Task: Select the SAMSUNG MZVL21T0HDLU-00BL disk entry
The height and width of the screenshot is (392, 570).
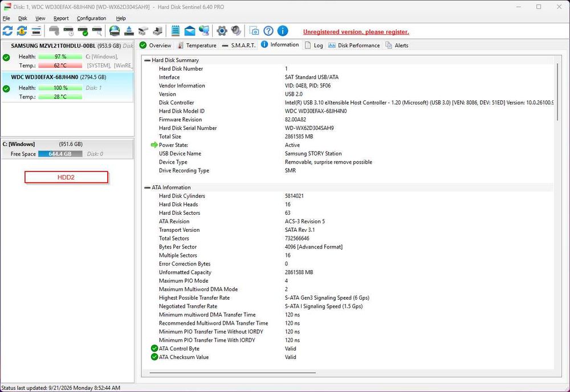Action: coord(68,56)
